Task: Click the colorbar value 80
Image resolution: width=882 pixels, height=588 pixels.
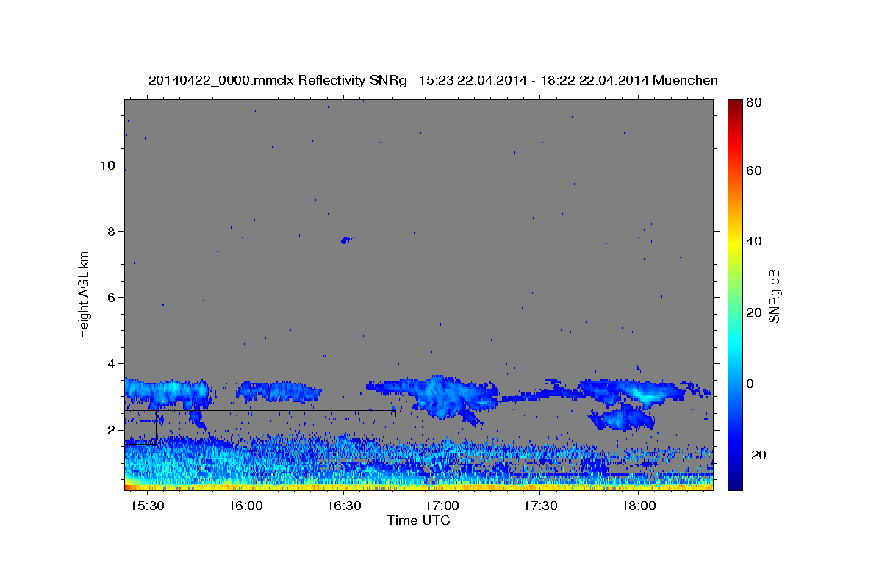Action: pos(753,103)
